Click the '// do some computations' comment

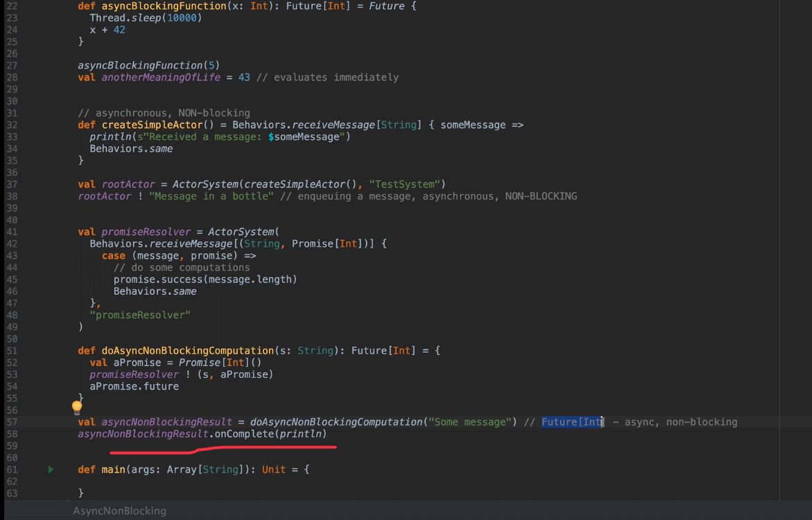click(182, 268)
